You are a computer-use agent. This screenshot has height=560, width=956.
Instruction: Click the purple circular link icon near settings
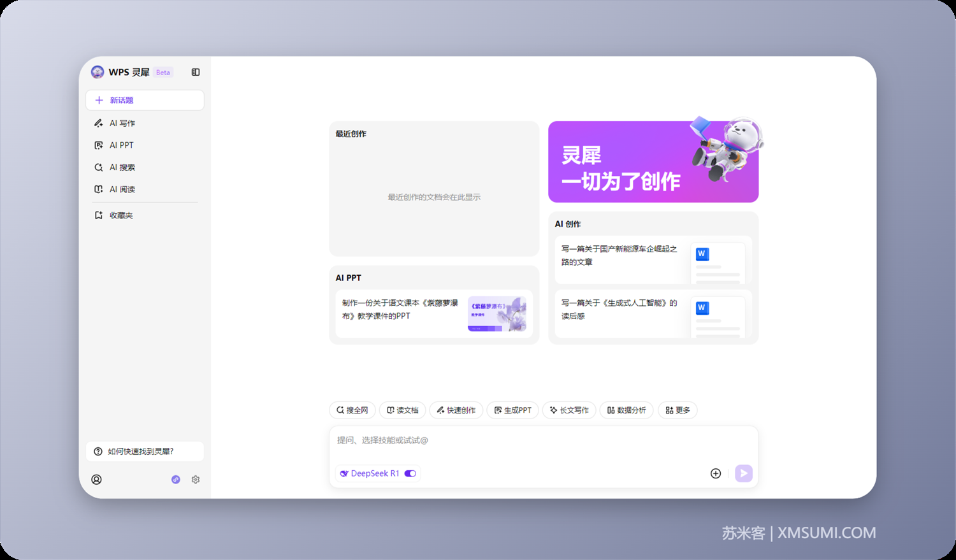pos(176,479)
